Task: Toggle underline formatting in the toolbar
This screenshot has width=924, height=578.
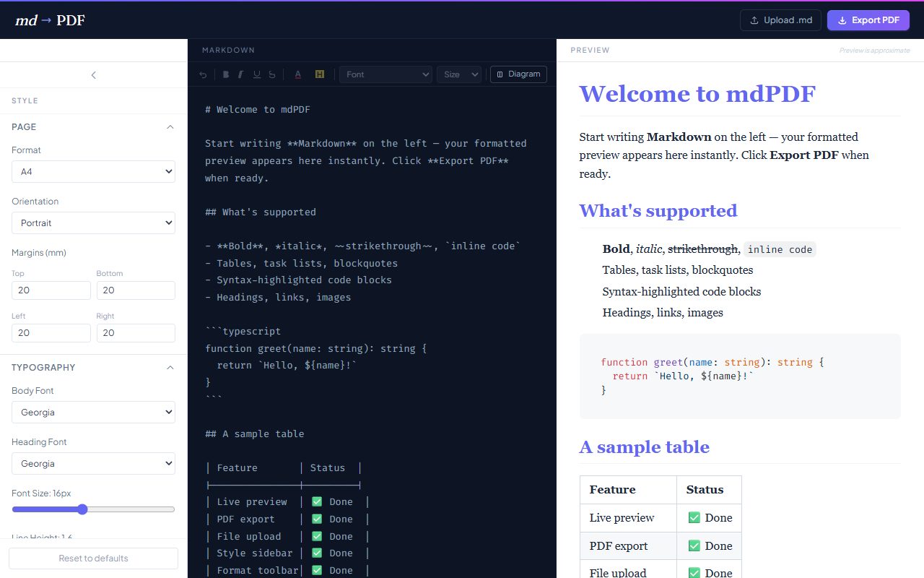Action: [x=256, y=74]
